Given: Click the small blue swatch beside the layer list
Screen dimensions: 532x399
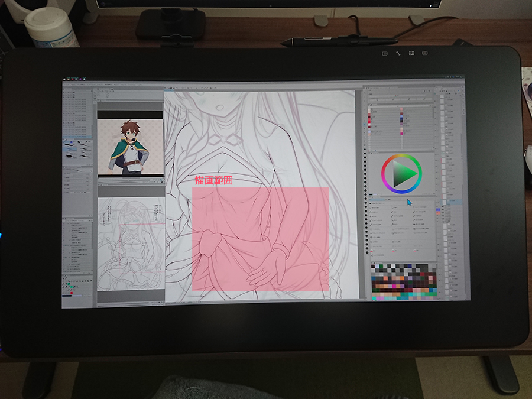Looking at the screenshot, I should [438, 210].
